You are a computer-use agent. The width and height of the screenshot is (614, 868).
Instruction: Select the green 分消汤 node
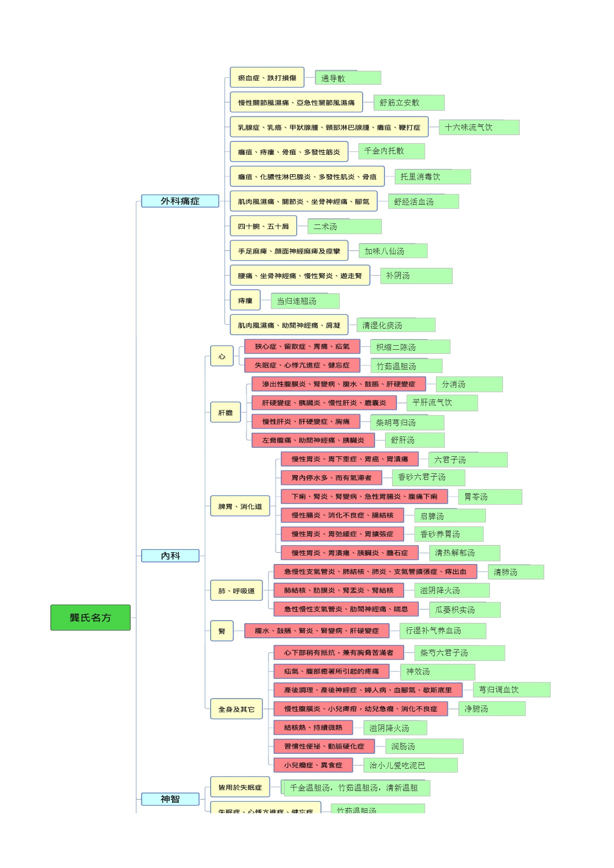[x=469, y=384]
